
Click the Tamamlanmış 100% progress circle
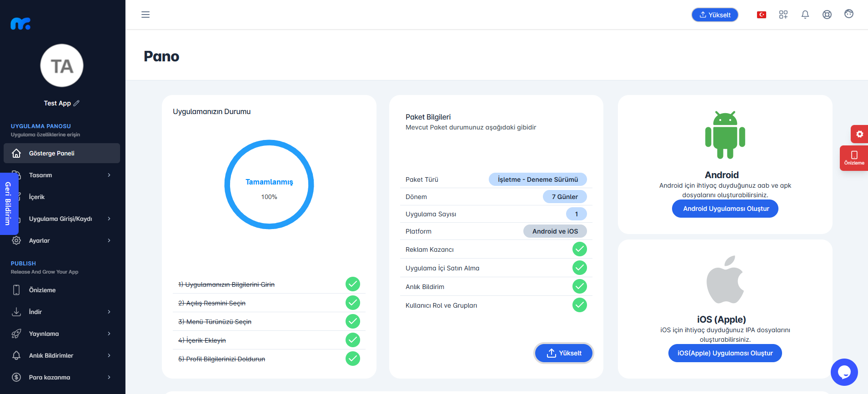click(x=269, y=185)
